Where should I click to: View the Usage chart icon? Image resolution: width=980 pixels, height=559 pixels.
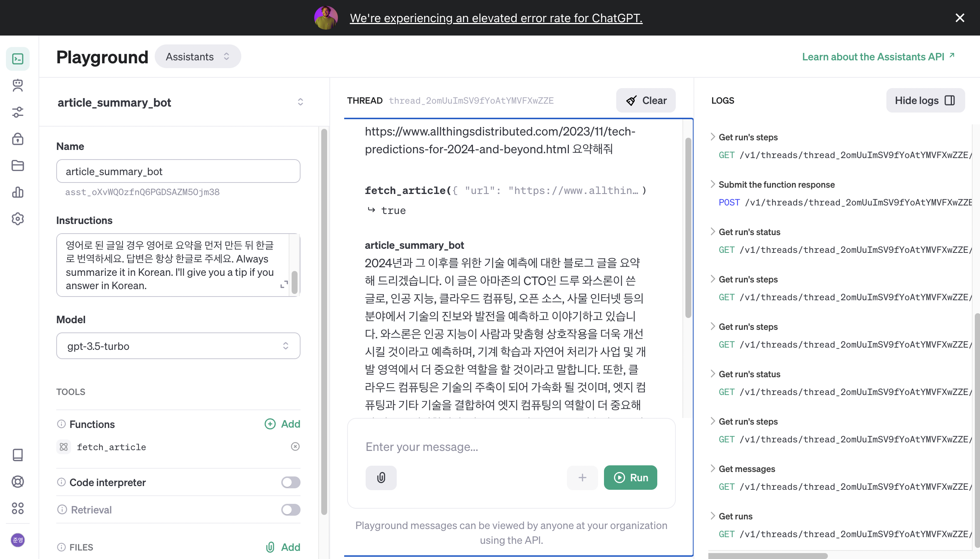[x=18, y=193]
